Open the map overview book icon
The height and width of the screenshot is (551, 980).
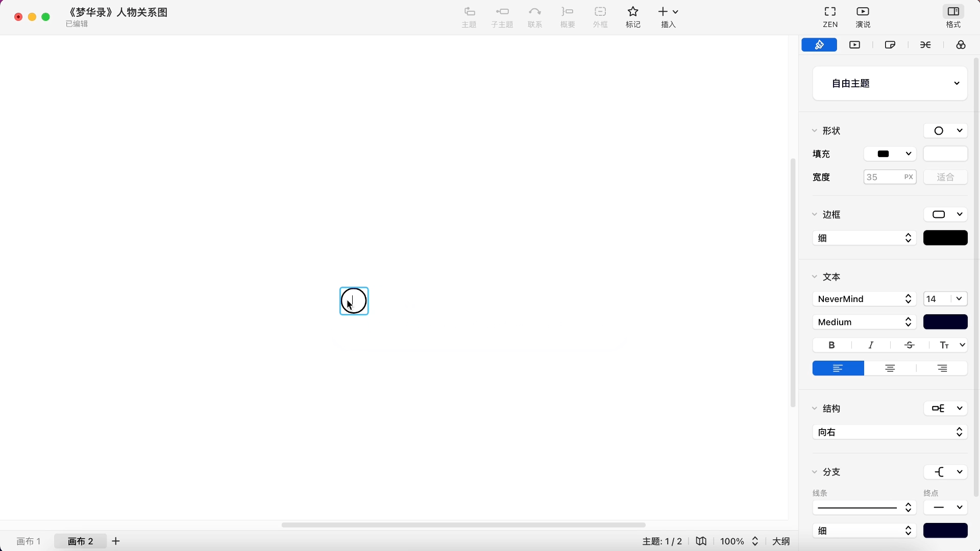701,541
